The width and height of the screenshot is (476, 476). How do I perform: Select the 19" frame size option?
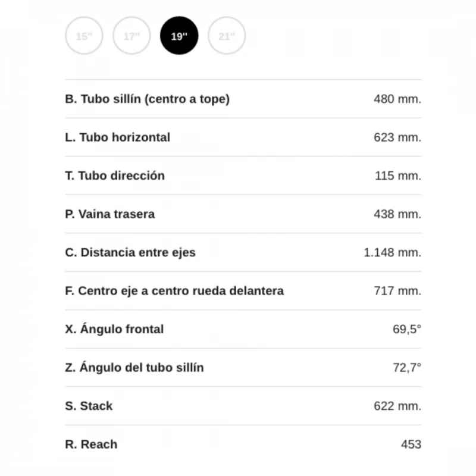click(179, 36)
